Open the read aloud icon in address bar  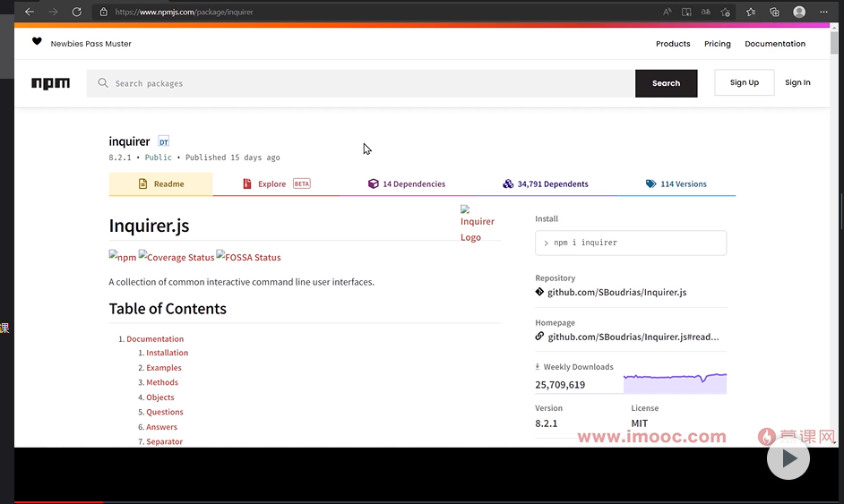pyautogui.click(x=667, y=12)
